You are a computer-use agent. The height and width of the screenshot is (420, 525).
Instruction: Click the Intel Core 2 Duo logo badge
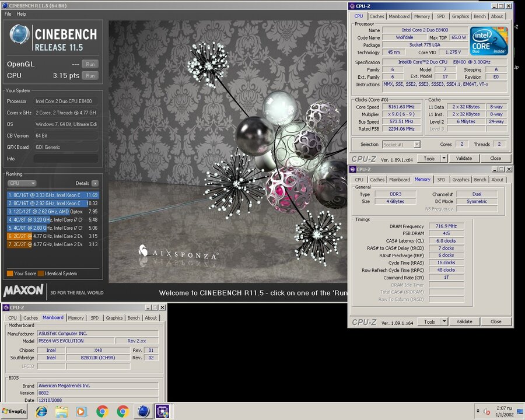(489, 41)
